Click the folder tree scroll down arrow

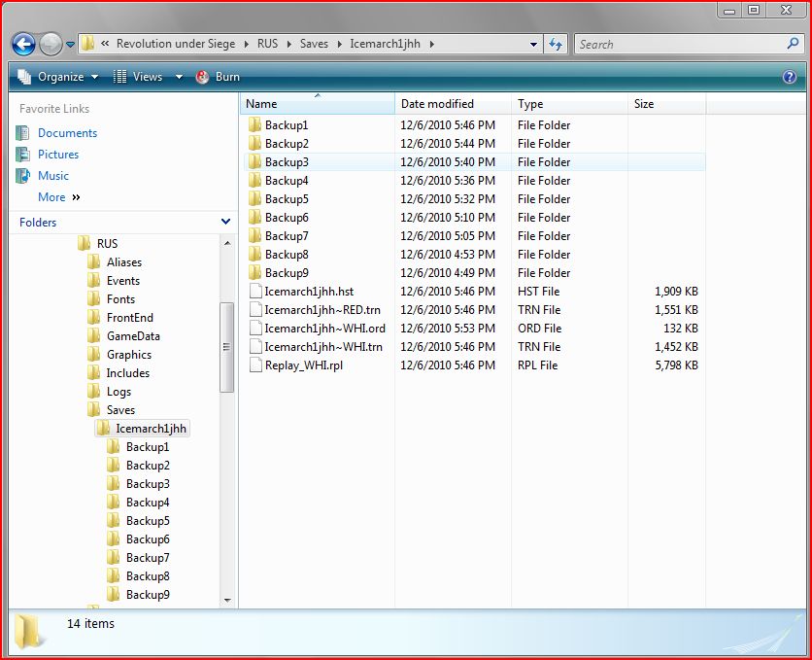tap(227, 600)
